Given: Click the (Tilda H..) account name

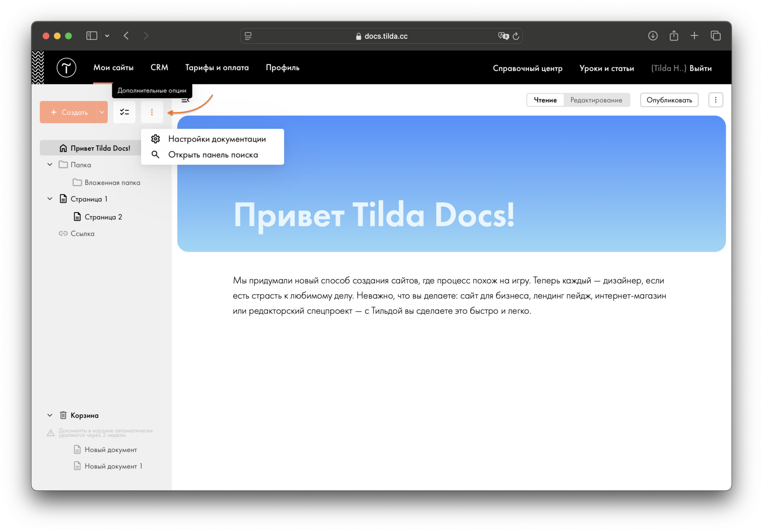Looking at the screenshot, I should coord(669,68).
